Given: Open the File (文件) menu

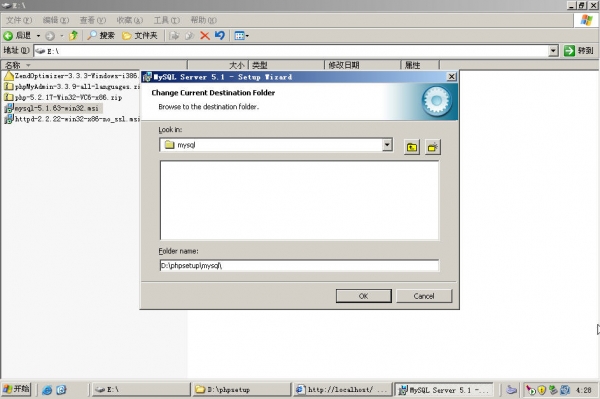Looking at the screenshot, I should pyautogui.click(x=19, y=20).
